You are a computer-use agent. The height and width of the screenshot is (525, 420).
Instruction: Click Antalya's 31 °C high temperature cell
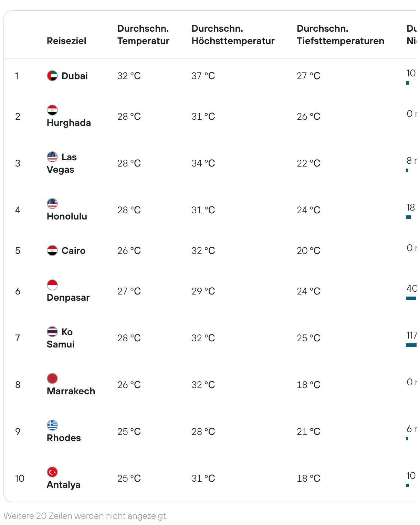click(203, 478)
